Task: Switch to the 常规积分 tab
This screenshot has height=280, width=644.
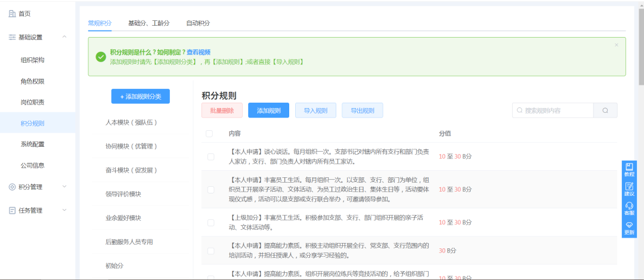Action: click(100, 23)
